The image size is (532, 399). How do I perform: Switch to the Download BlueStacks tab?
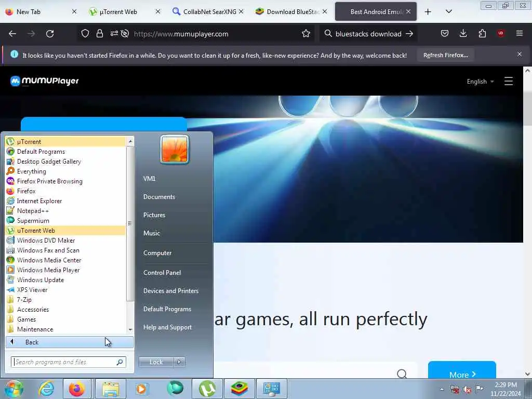291,11
